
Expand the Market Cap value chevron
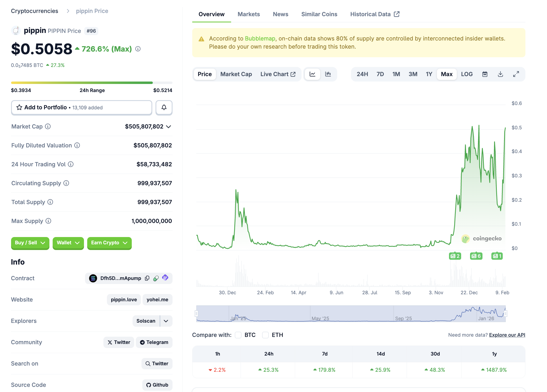coord(169,127)
